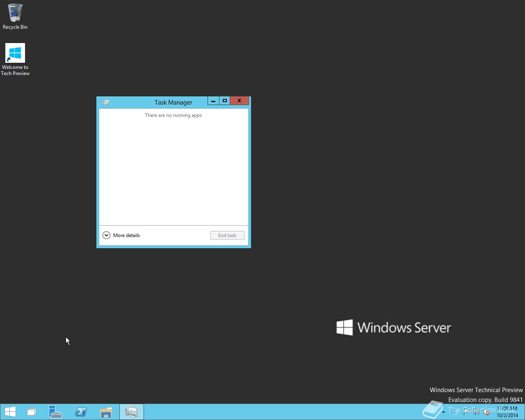The image size is (525, 420).
Task: Minimize the Task Manager window
Action: (213, 101)
